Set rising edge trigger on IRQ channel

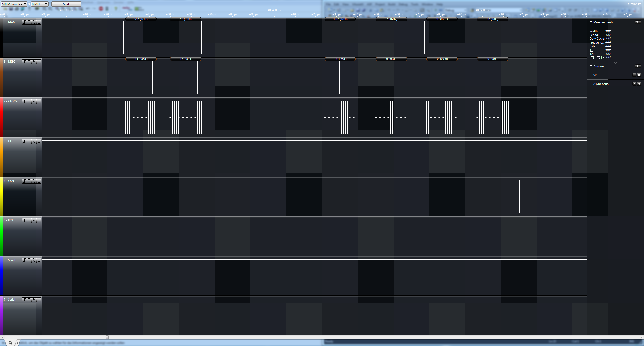[24, 221]
